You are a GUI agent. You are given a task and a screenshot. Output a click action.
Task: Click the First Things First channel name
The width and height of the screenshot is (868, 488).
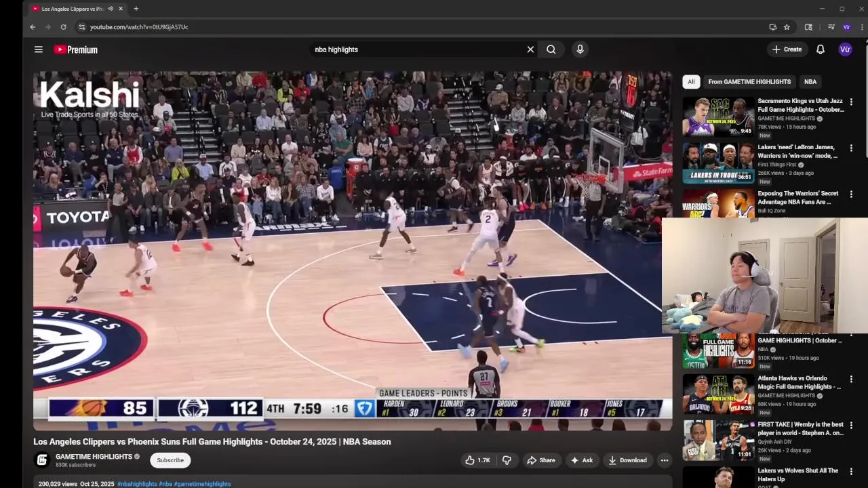[777, 165]
